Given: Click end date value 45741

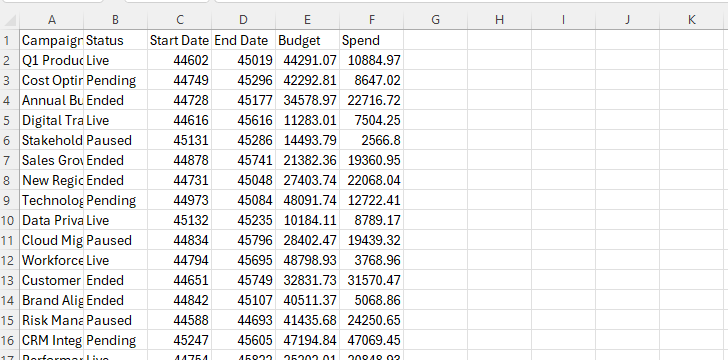Looking at the screenshot, I should pos(243,160).
